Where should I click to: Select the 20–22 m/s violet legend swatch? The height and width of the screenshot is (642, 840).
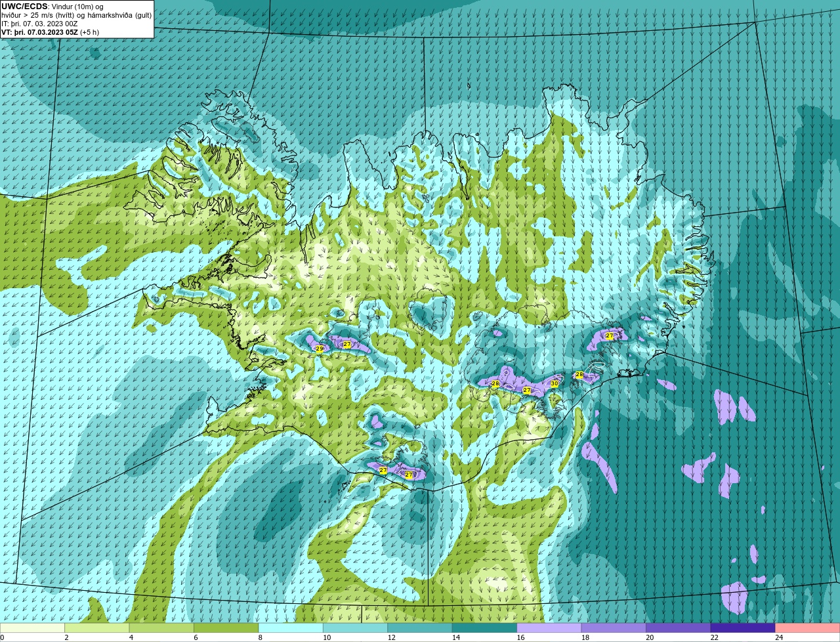click(679, 628)
